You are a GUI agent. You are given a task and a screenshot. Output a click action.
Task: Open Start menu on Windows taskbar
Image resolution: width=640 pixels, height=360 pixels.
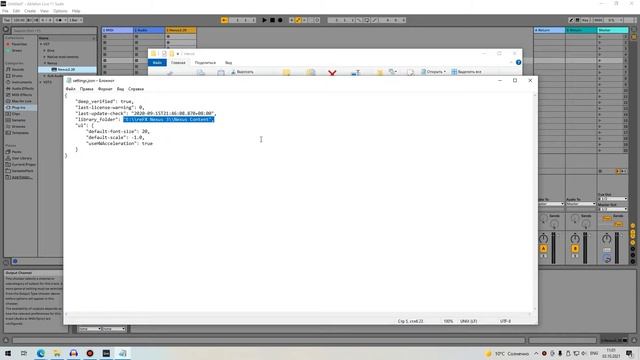[8, 353]
